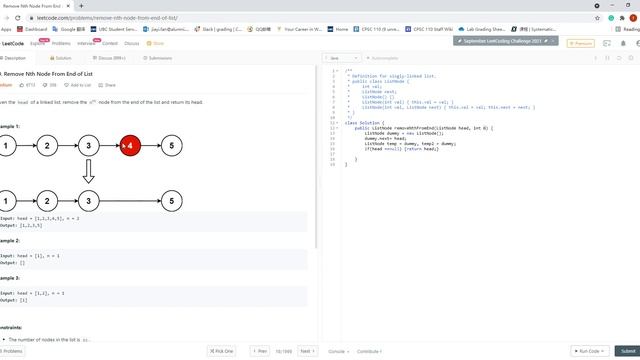
Task: Open the playground icon next to Premium
Action: point(607,43)
